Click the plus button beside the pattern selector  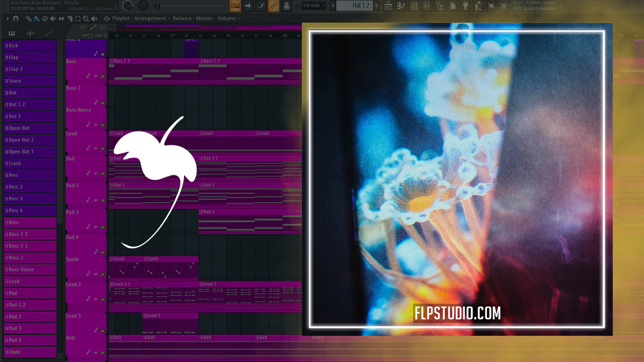375,6
